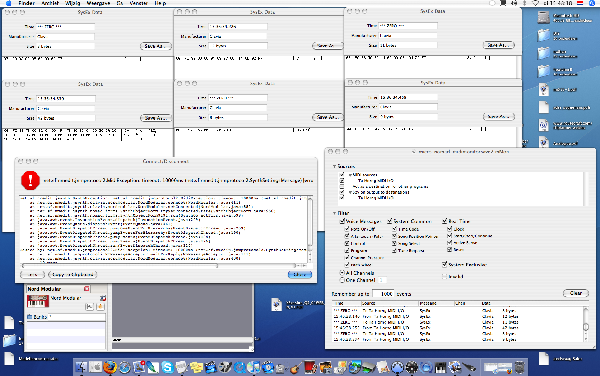The image size is (600, 376).
Task: Launch Firefox from the Dock
Action: 110,367
